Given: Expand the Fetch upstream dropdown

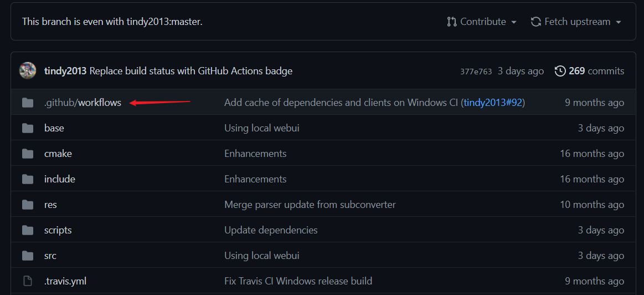Looking at the screenshot, I should (x=576, y=22).
